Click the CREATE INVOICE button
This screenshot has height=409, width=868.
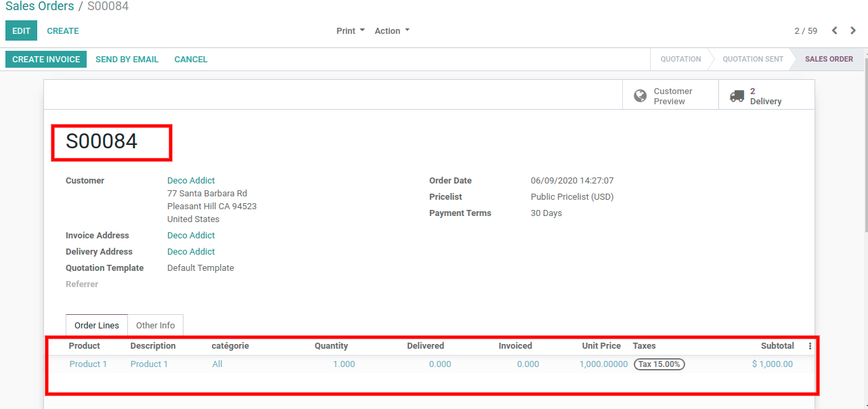pyautogui.click(x=45, y=59)
